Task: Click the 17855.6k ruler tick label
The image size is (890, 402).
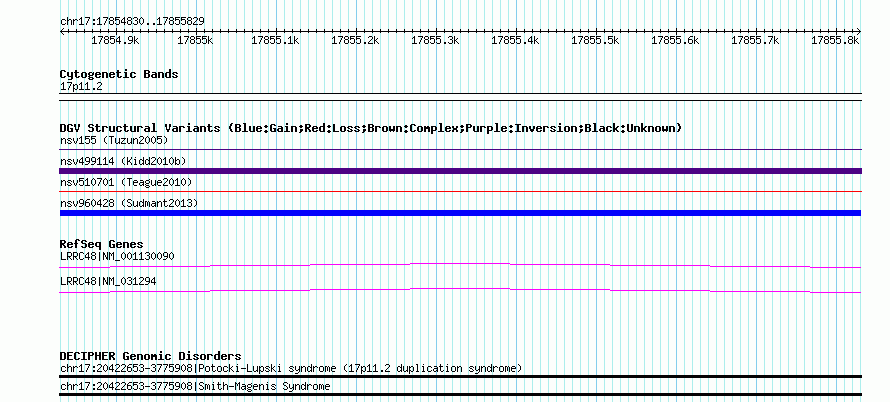Action: tap(675, 40)
